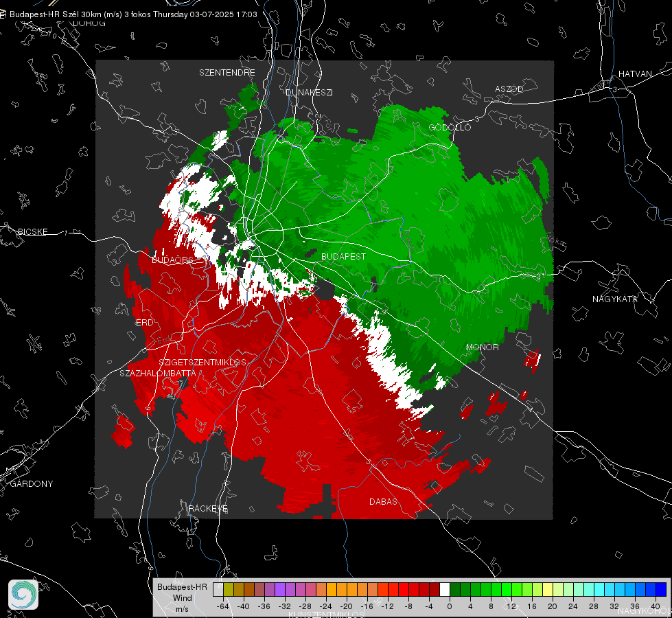
Task: Click the 0 value on the wind scale
Action: point(450,606)
